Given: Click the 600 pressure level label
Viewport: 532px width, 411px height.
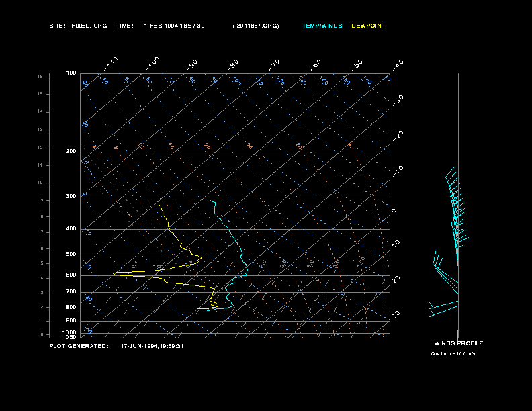Looking at the screenshot, I should [71, 275].
